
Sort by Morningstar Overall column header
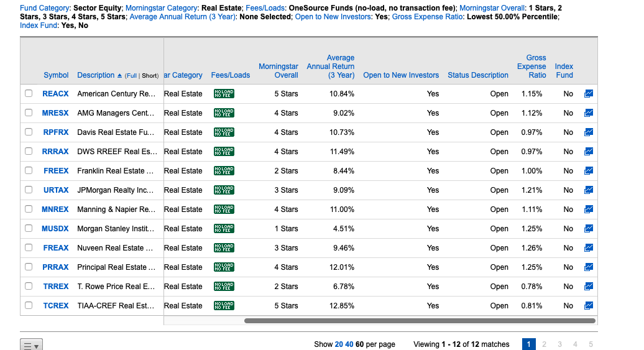[x=278, y=71]
